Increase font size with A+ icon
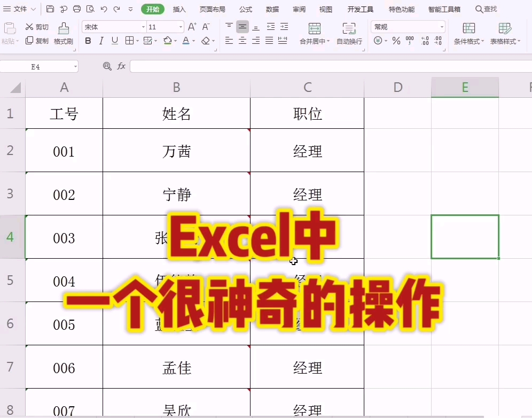532x418 pixels. click(x=192, y=27)
